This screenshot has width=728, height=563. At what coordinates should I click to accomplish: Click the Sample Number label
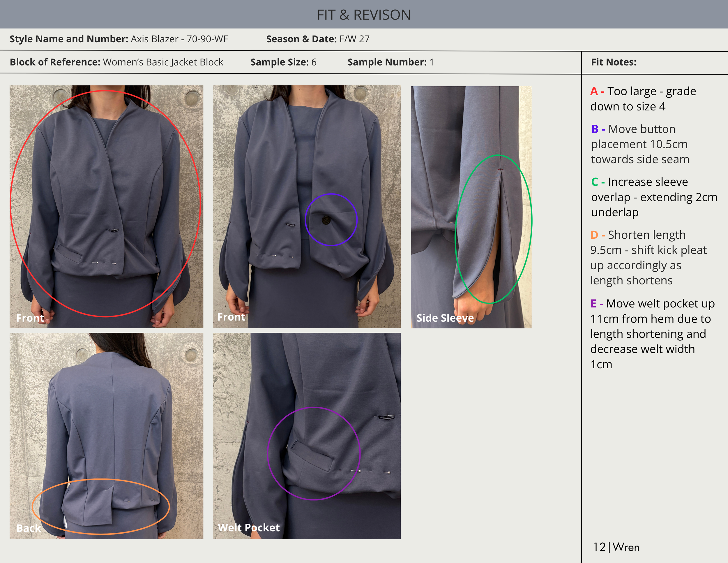(387, 62)
